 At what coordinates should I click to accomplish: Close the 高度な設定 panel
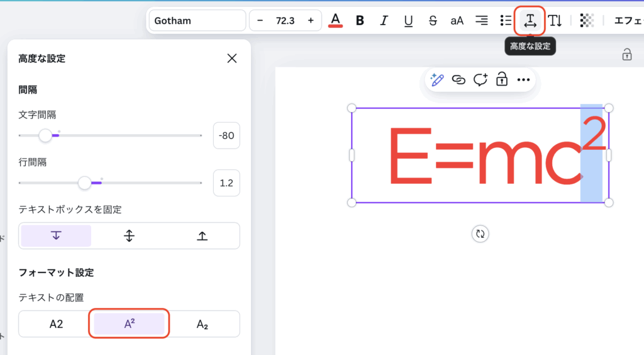coord(231,59)
